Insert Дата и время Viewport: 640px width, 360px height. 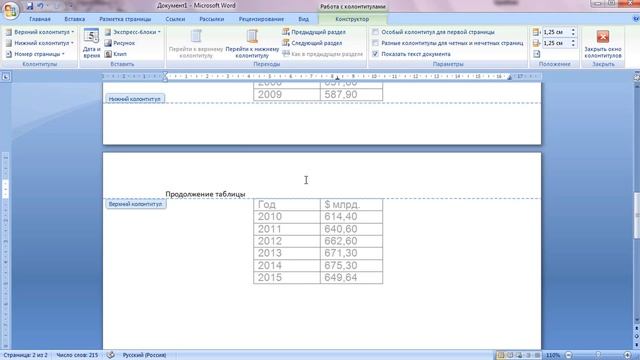[91, 43]
